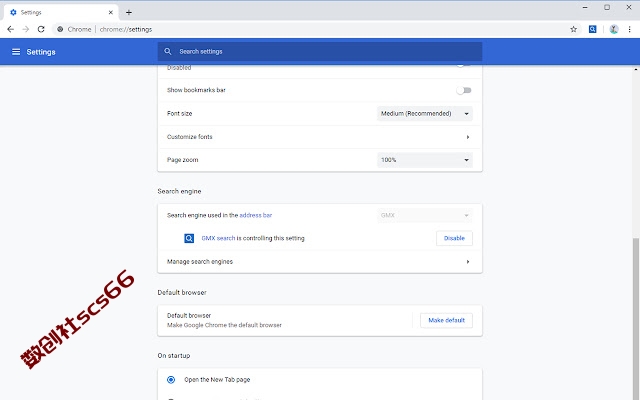Image resolution: width=640 pixels, height=400 pixels.
Task: Click the browser forward arrow
Action: click(x=26, y=29)
